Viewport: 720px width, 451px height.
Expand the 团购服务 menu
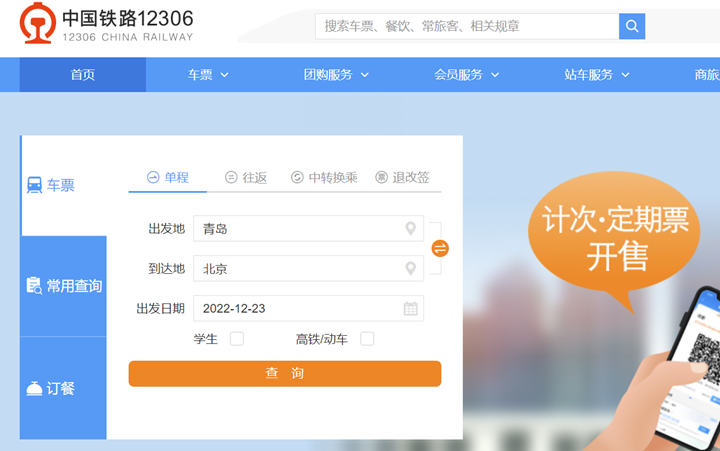336,75
